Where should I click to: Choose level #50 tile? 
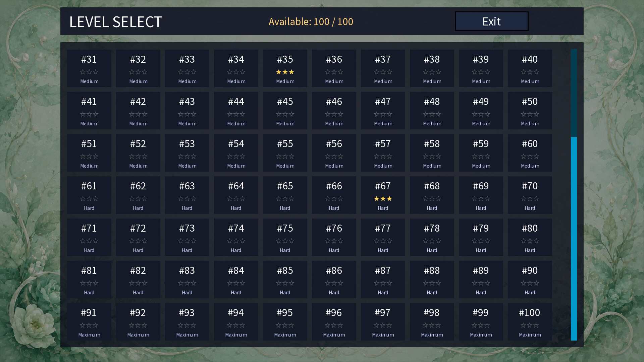point(530,111)
